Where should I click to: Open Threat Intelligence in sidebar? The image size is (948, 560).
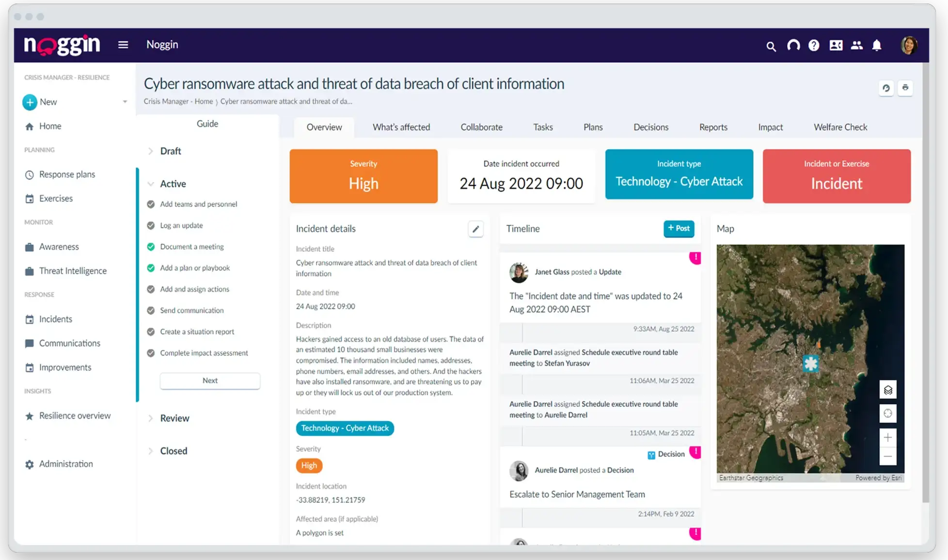pyautogui.click(x=73, y=271)
